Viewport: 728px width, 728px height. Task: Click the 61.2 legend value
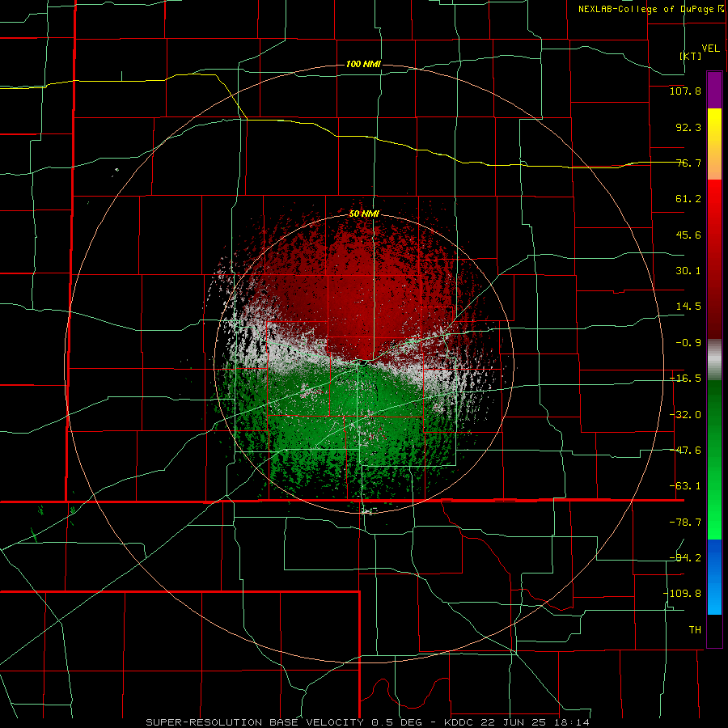coord(688,199)
